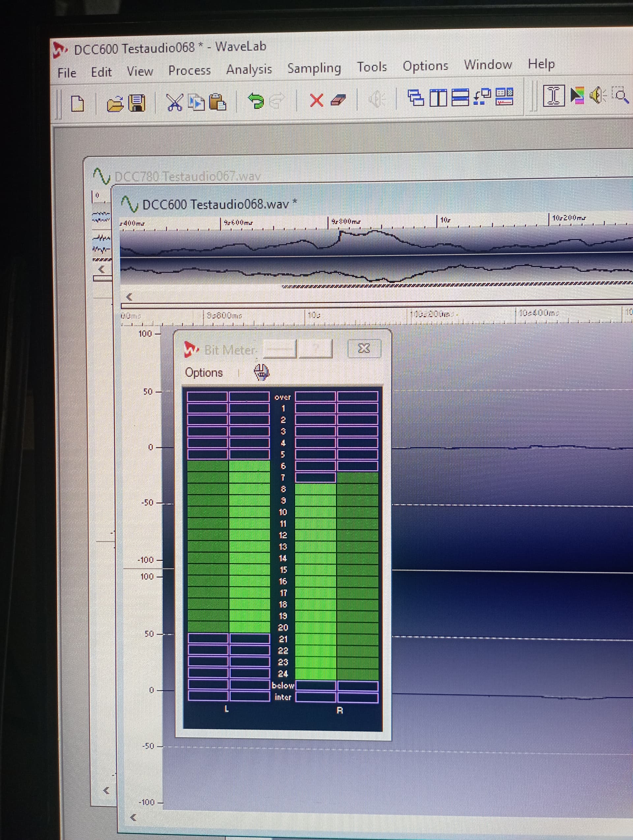The height and width of the screenshot is (840, 633).
Task: Click the green Undo arrow
Action: 256,101
